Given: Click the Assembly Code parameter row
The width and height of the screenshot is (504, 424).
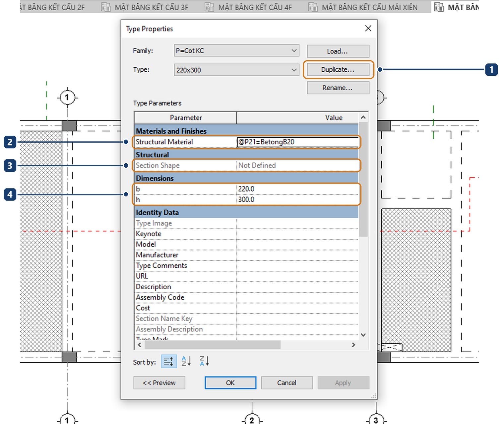Looking at the screenshot, I should (x=246, y=298).
